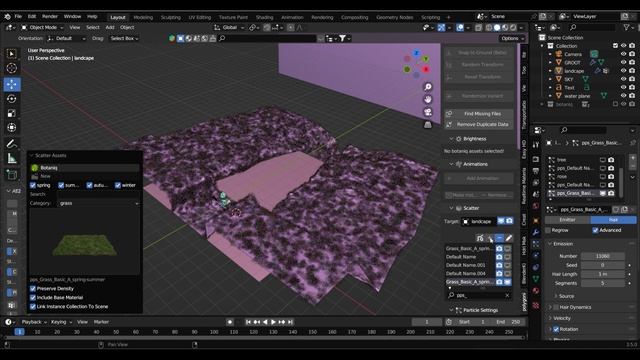640x360 pixels.
Task: Click the Segments value field
Action: click(602, 283)
